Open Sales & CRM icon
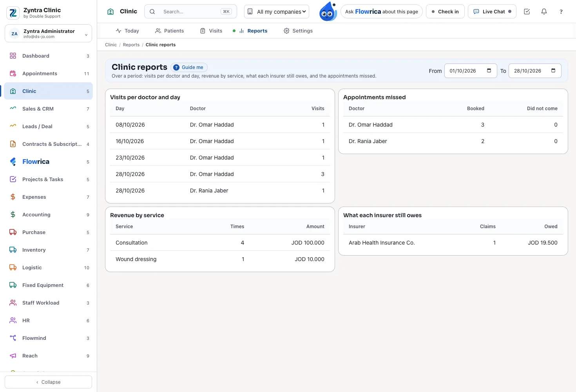 click(13, 109)
